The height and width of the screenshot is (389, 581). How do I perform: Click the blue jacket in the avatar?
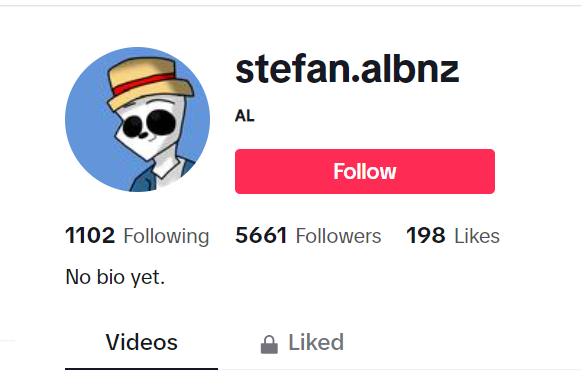[x=161, y=176]
